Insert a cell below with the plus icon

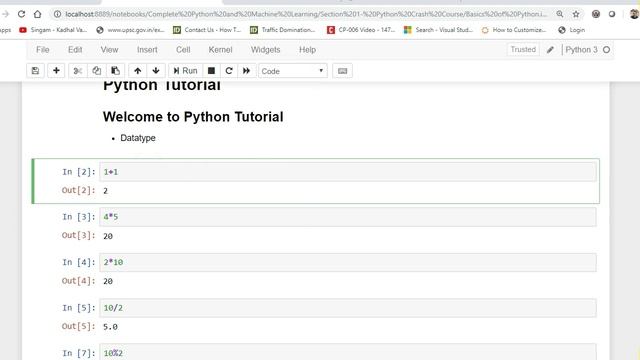point(56,71)
